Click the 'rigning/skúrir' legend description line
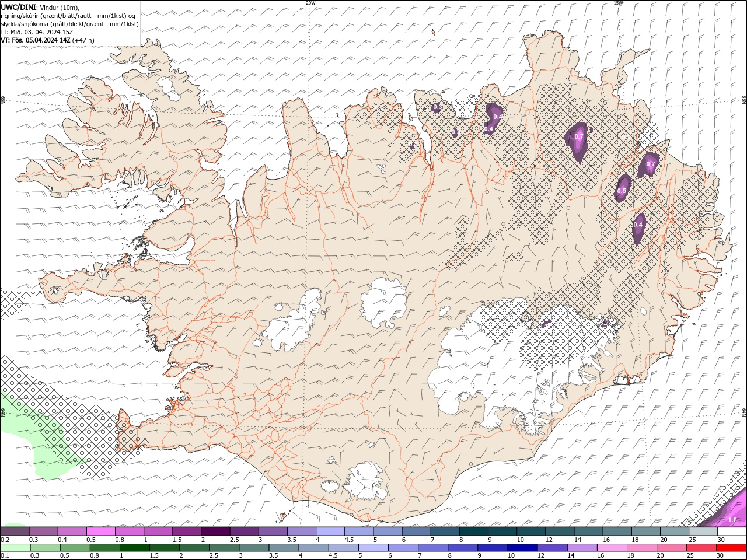 (68, 16)
